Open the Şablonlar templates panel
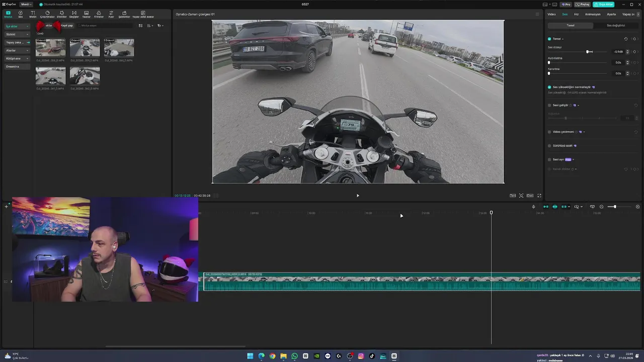The image size is (644, 362). pos(124,14)
